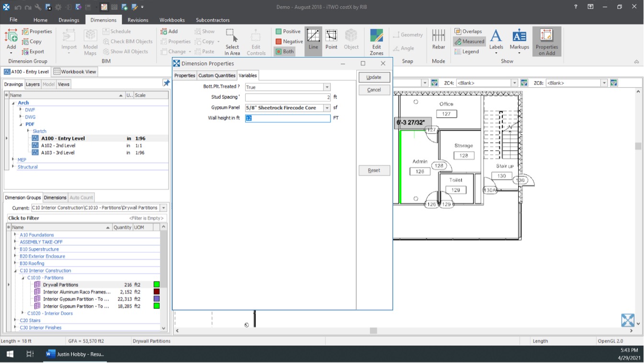Click the filter icon beside ZC4
Screen dimensions: 644x363
pyautogui.click(x=524, y=83)
